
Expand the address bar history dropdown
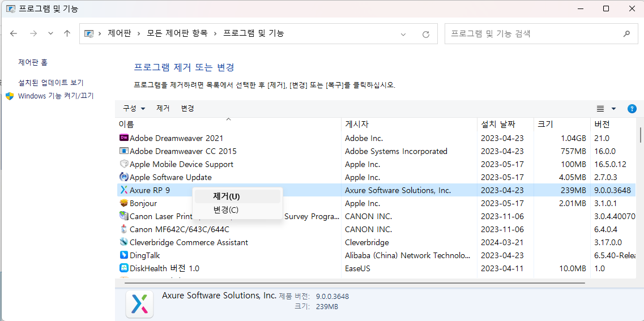click(403, 34)
